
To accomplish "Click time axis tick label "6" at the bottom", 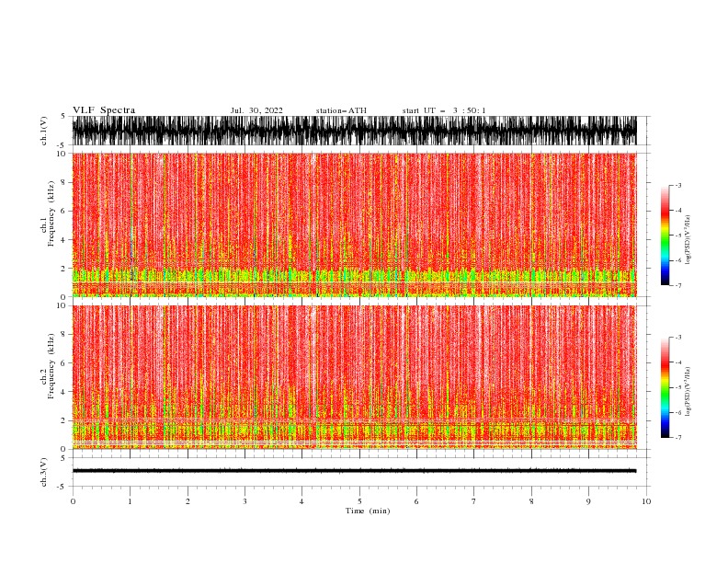I will pos(416,501).
